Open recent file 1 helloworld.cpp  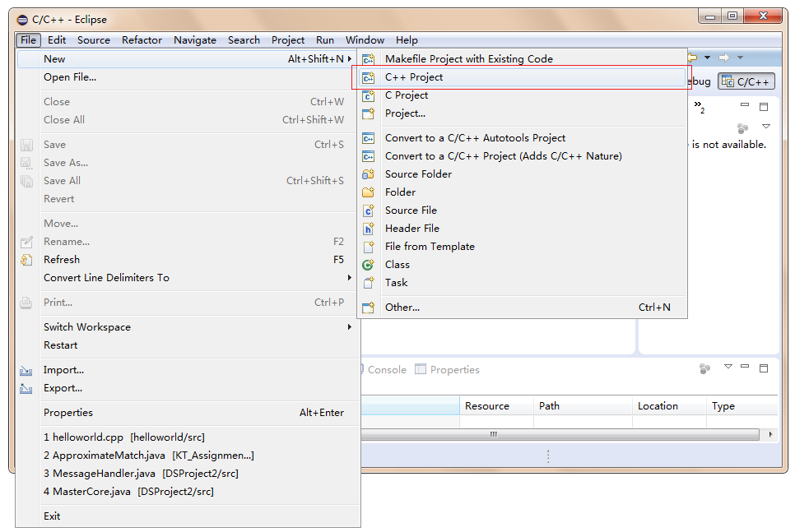[x=188, y=437]
